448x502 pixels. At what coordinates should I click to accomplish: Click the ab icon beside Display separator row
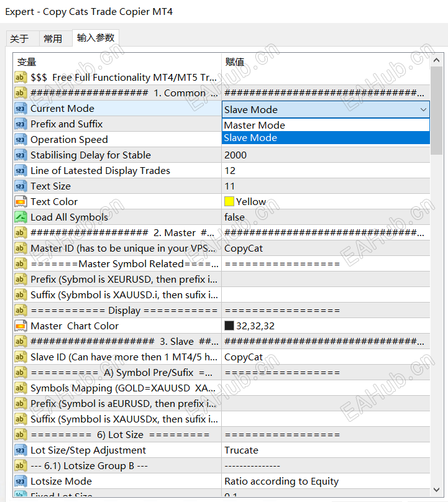[x=20, y=310]
